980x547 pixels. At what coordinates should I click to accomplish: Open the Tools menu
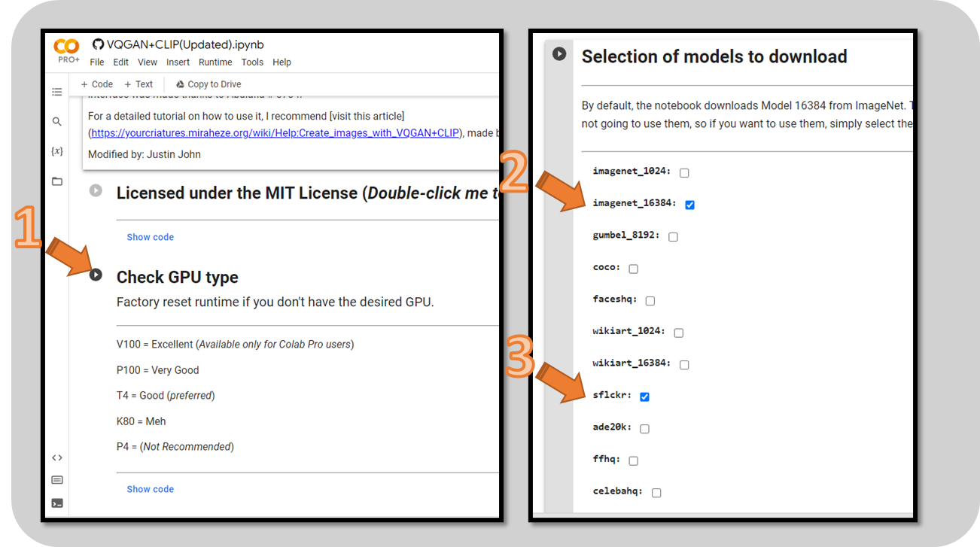(x=252, y=62)
